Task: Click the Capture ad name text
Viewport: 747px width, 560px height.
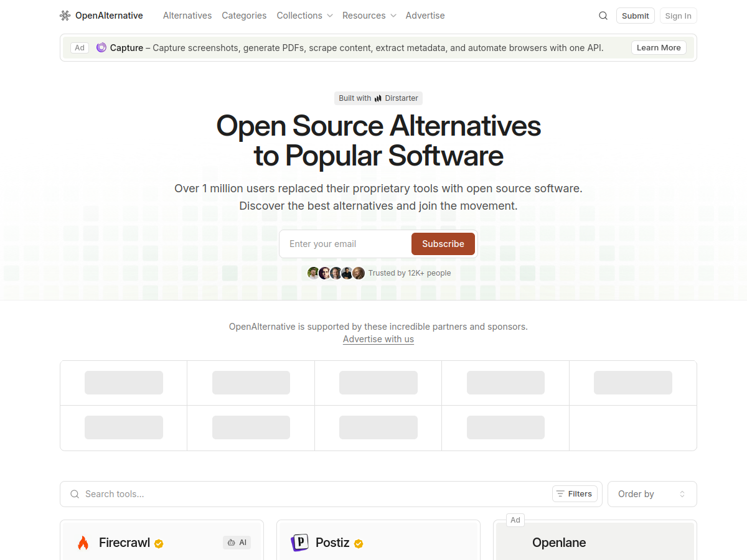Action: point(126,48)
